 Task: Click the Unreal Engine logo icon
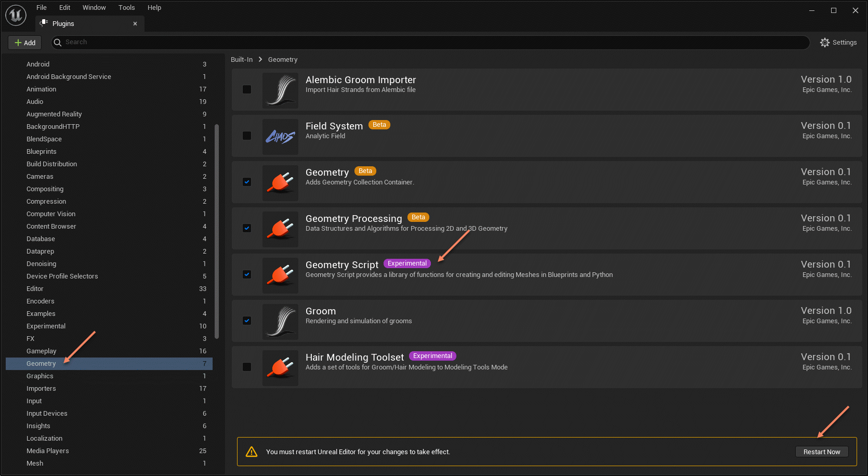point(16,15)
